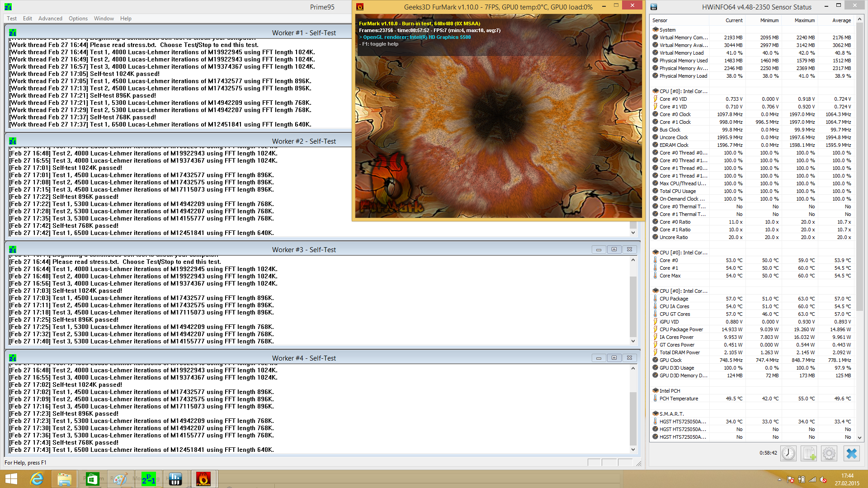Click the blue X close sensors icon

point(851,453)
